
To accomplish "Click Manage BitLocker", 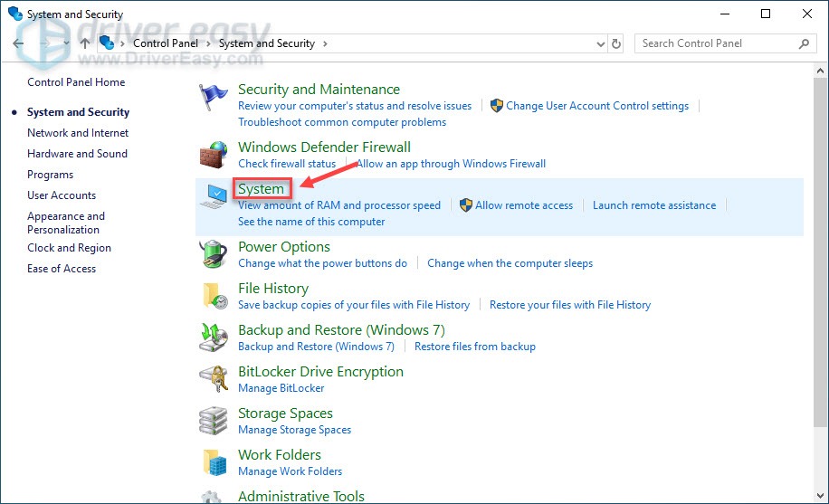I will [281, 388].
